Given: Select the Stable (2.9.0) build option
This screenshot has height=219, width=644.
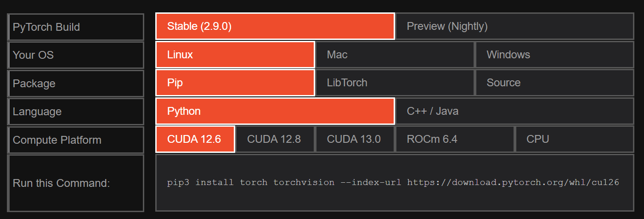Looking at the screenshot, I should [275, 26].
